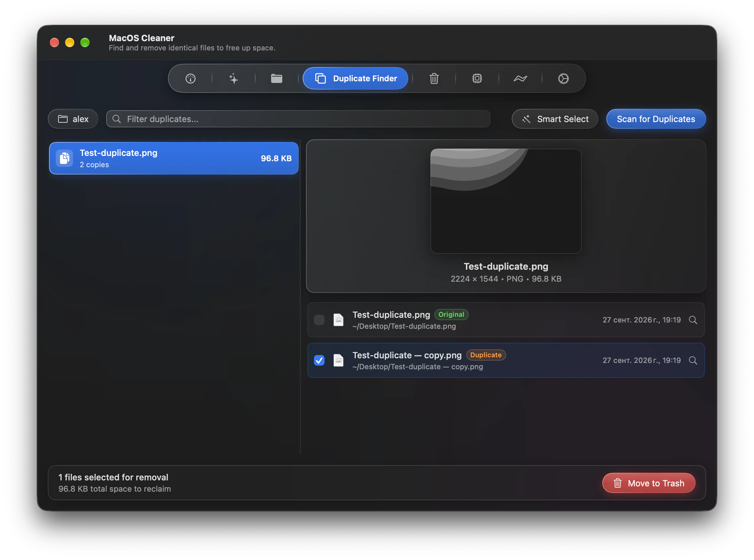Open the folder tab in toolbar
Image resolution: width=754 pixels, height=560 pixels.
277,79
